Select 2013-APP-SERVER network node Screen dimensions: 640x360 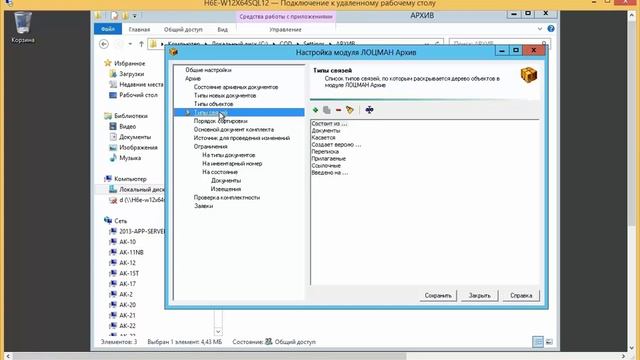tap(142, 231)
